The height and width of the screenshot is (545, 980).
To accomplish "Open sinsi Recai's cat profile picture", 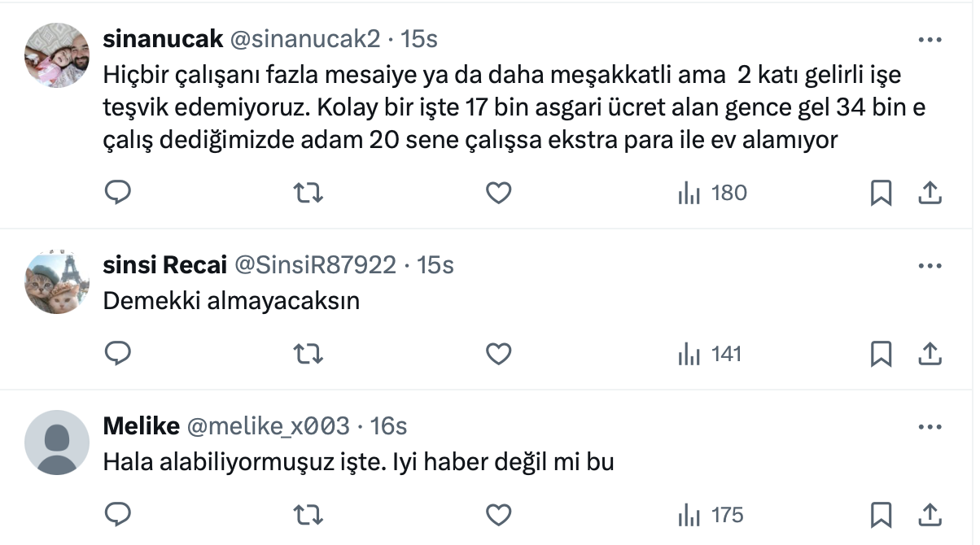I will coord(57,281).
